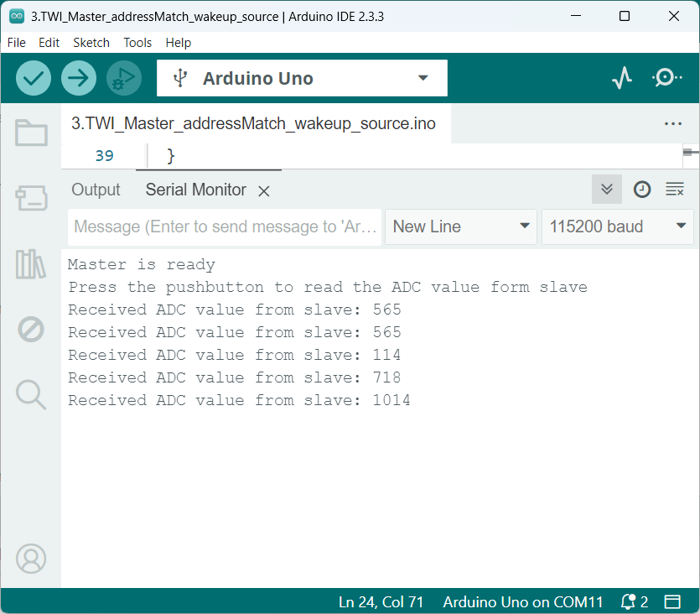700x614 pixels.
Task: Open the Boards Manager sidebar icon
Action: [x=31, y=198]
